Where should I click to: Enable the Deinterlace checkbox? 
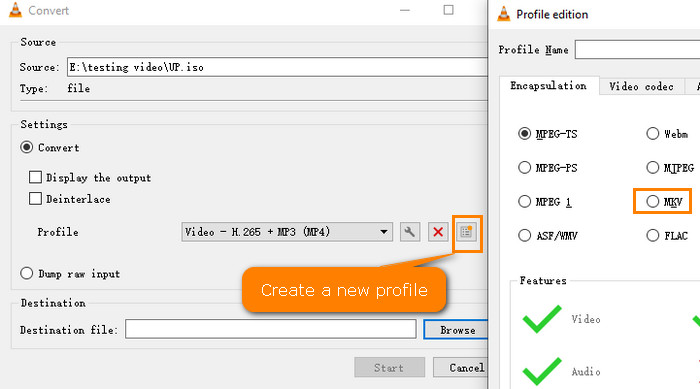pyautogui.click(x=35, y=199)
